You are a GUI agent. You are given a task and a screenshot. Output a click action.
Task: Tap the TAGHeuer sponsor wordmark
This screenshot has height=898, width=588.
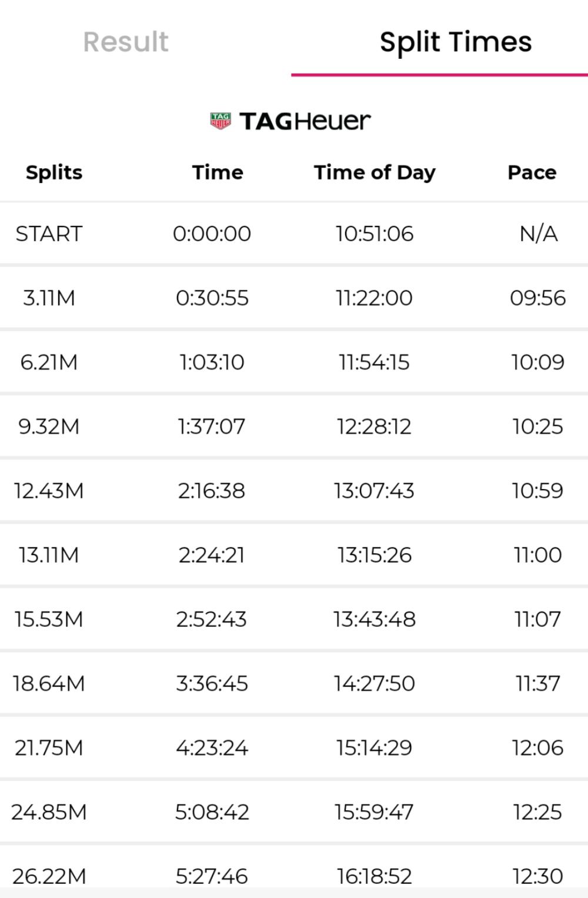[x=305, y=121]
